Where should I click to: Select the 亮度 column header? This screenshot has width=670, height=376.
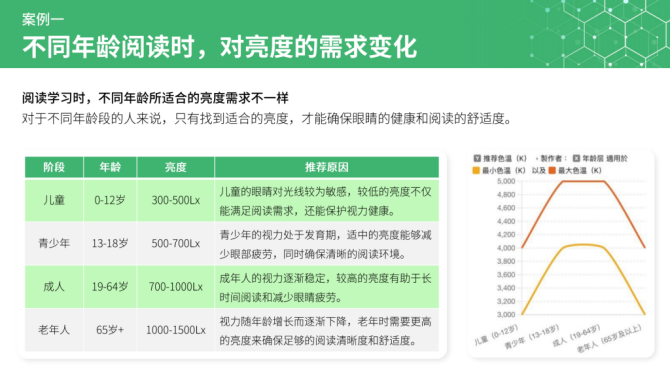[176, 167]
